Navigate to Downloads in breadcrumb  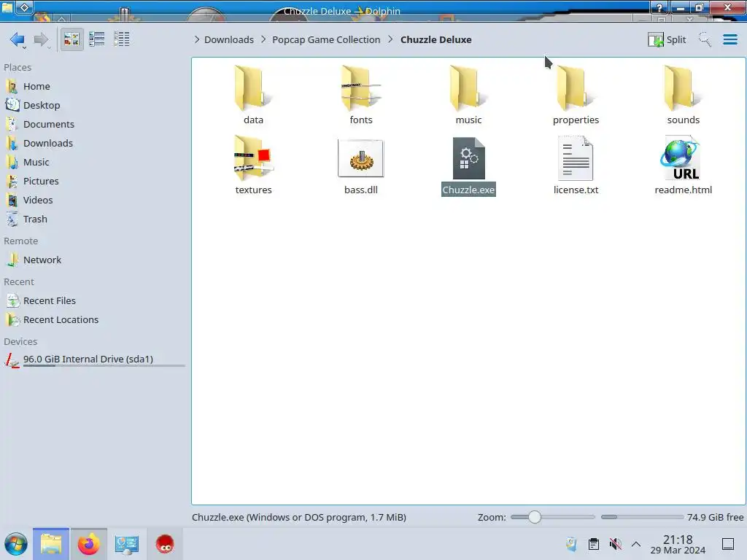point(228,39)
